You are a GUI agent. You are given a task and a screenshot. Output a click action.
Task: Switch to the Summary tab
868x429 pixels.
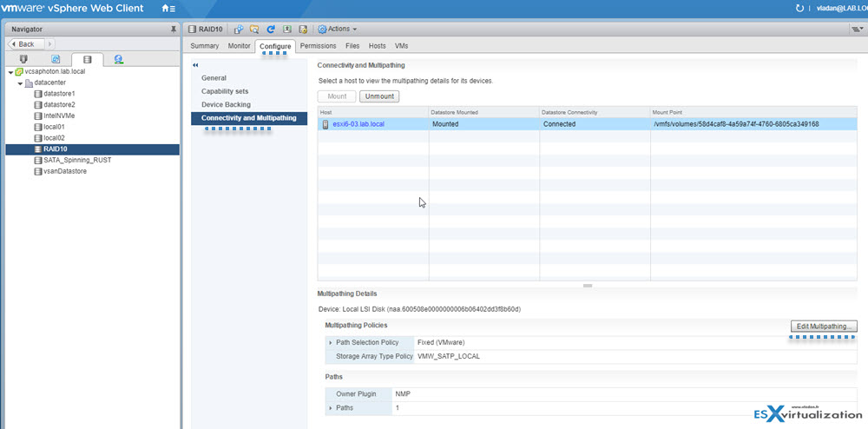pyautogui.click(x=204, y=46)
